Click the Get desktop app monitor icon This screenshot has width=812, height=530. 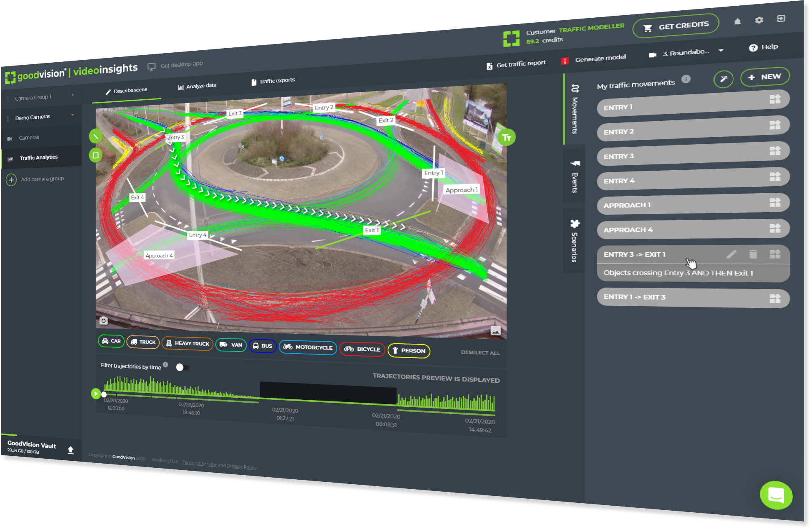151,67
